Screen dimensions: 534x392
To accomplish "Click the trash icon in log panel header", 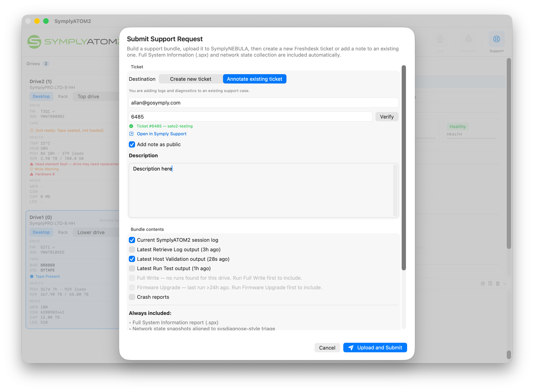I will (x=497, y=284).
